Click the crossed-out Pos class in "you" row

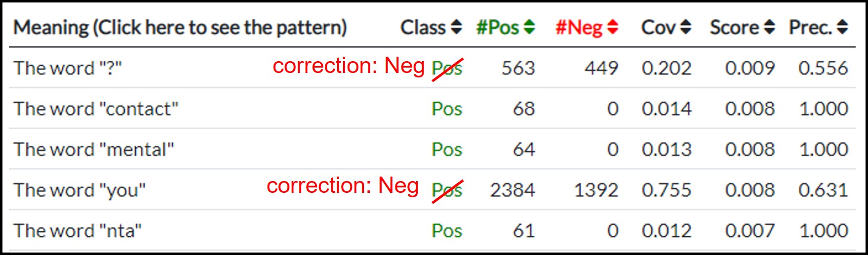click(447, 190)
